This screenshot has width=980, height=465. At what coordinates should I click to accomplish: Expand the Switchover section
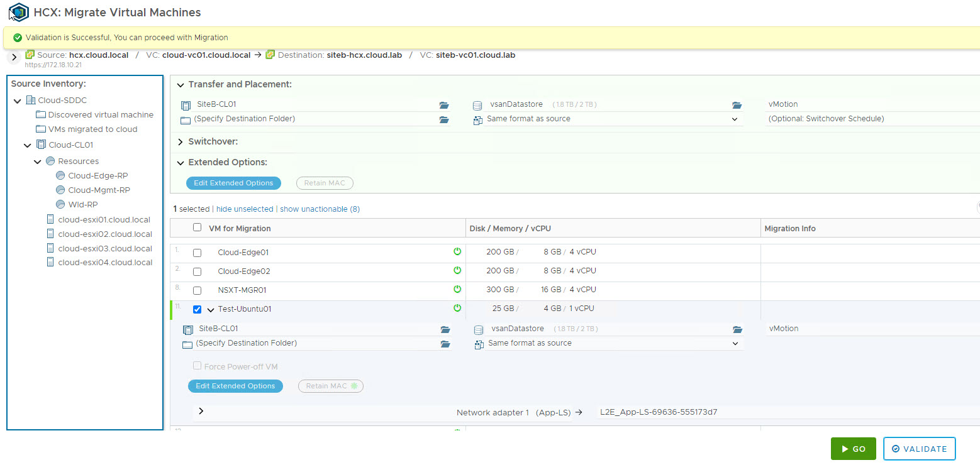pyautogui.click(x=181, y=142)
